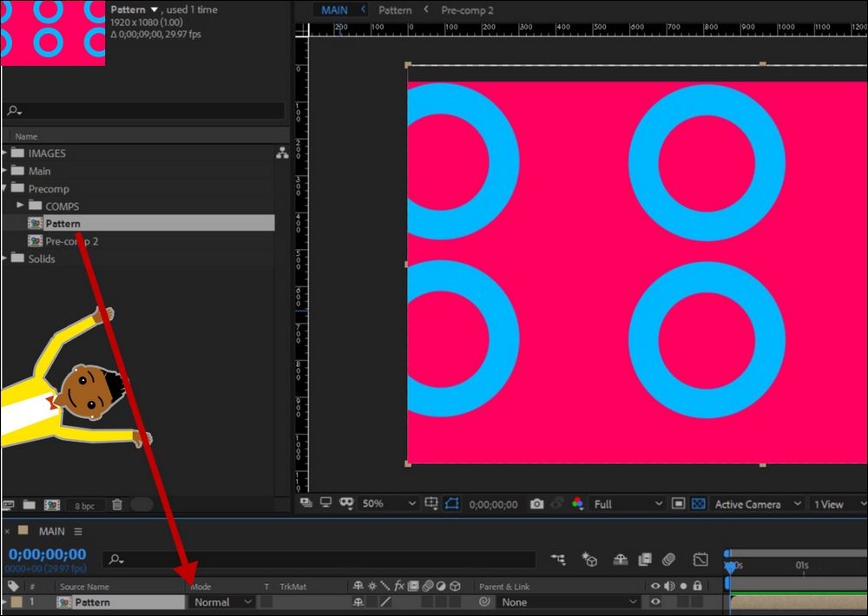
Task: Click the Pattern layer label color swatch
Action: 16,601
